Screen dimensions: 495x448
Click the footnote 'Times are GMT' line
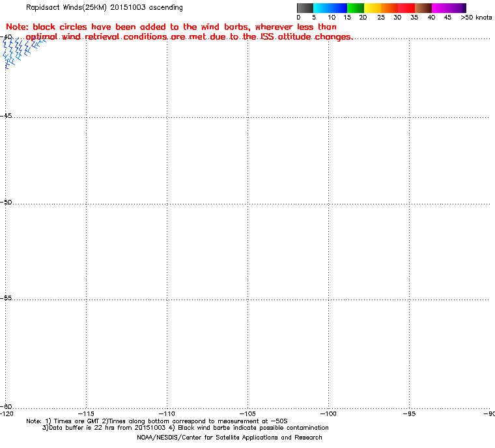pyautogui.click(x=157, y=421)
